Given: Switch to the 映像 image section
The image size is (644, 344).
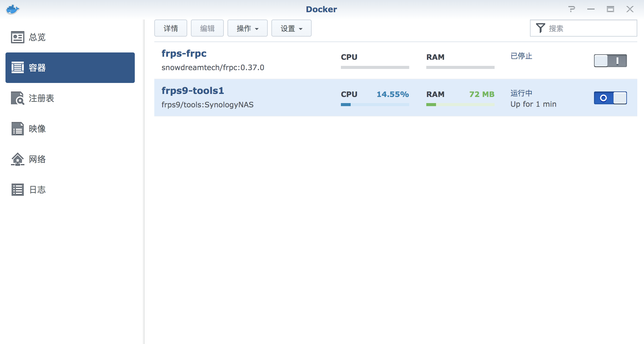Looking at the screenshot, I should tap(70, 129).
